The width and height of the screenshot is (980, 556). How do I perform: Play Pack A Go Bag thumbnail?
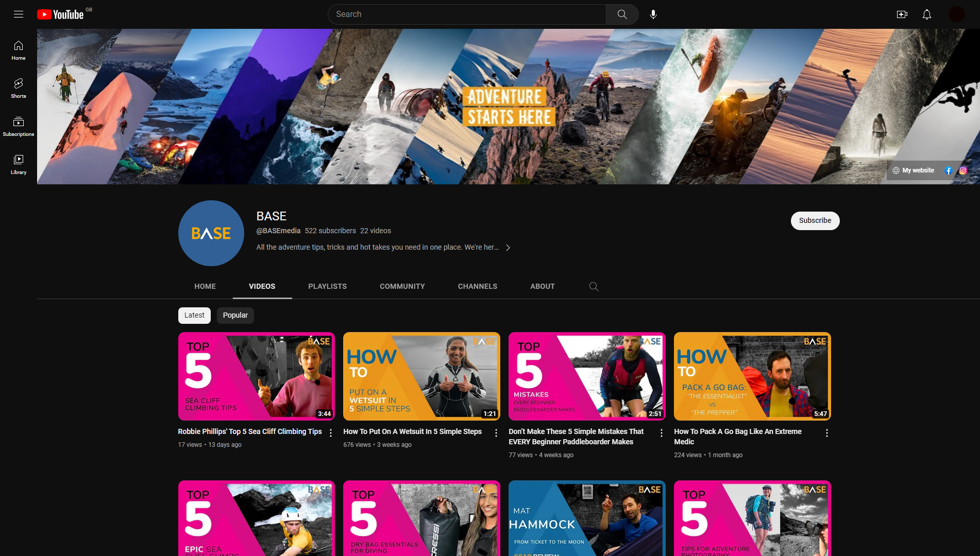tap(752, 376)
